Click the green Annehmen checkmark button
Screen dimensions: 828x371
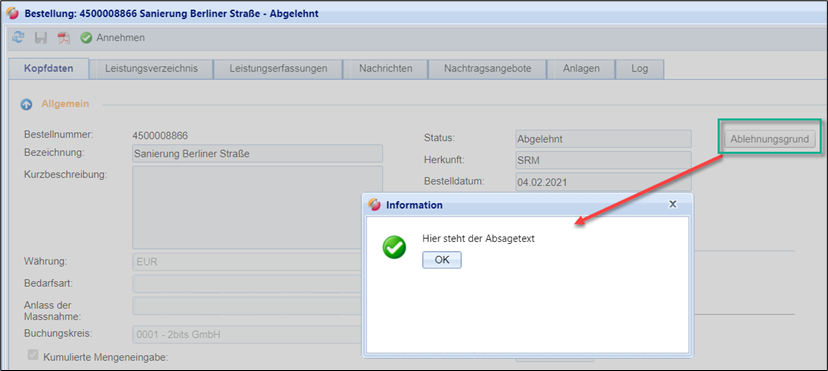112,38
